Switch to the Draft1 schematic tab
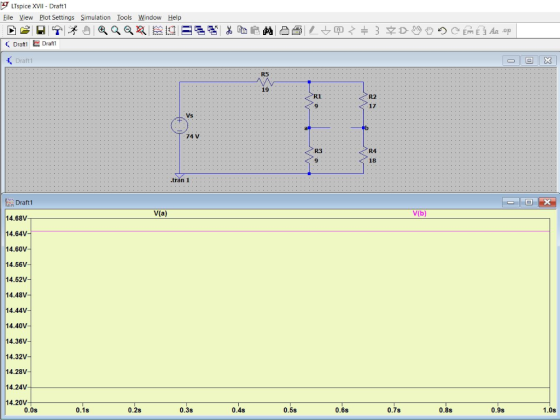This screenshot has height=420, width=560. tap(16, 44)
